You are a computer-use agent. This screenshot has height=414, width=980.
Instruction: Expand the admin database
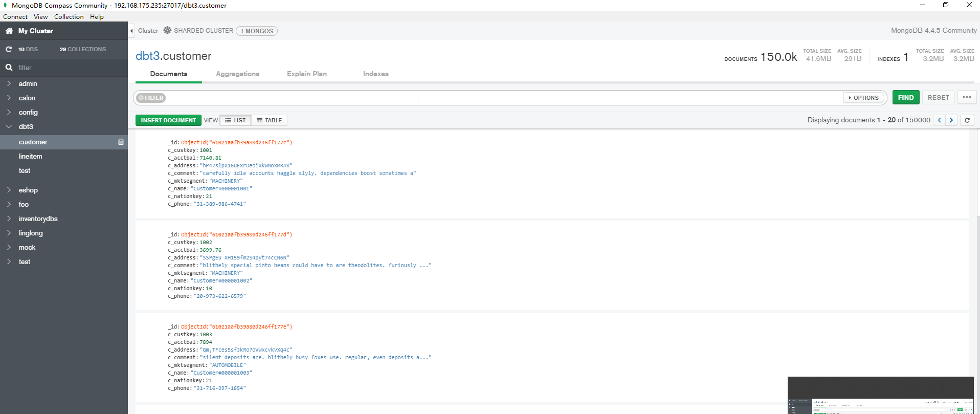(x=9, y=83)
